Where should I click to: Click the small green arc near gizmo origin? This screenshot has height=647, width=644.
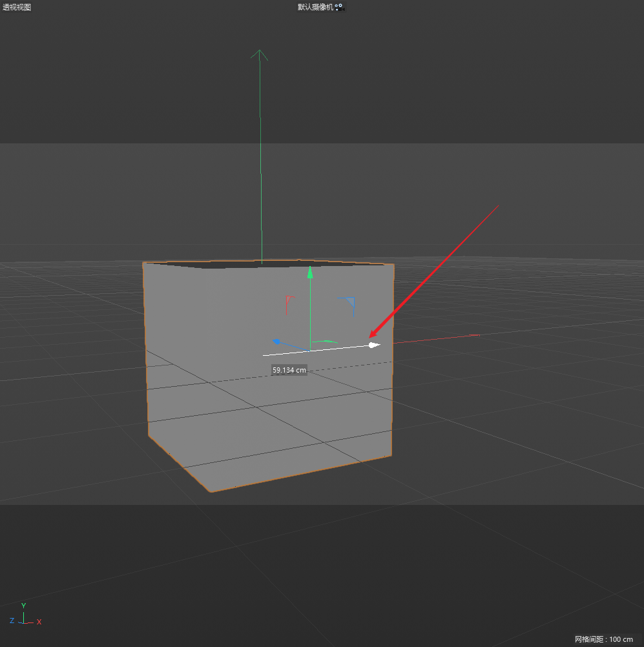pyautogui.click(x=325, y=342)
